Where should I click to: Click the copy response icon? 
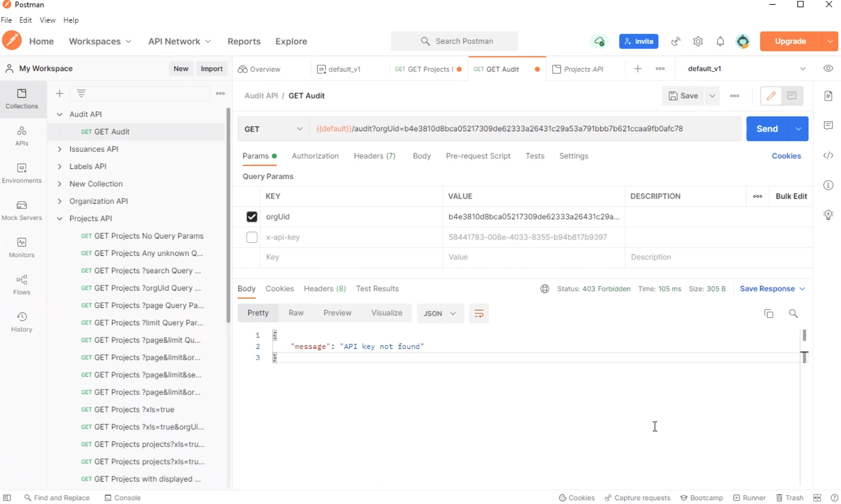pos(769,313)
